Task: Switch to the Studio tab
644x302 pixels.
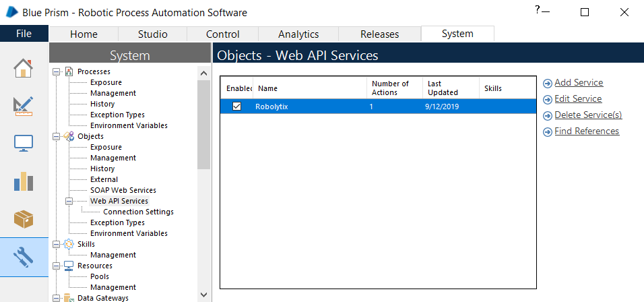Action: click(153, 34)
